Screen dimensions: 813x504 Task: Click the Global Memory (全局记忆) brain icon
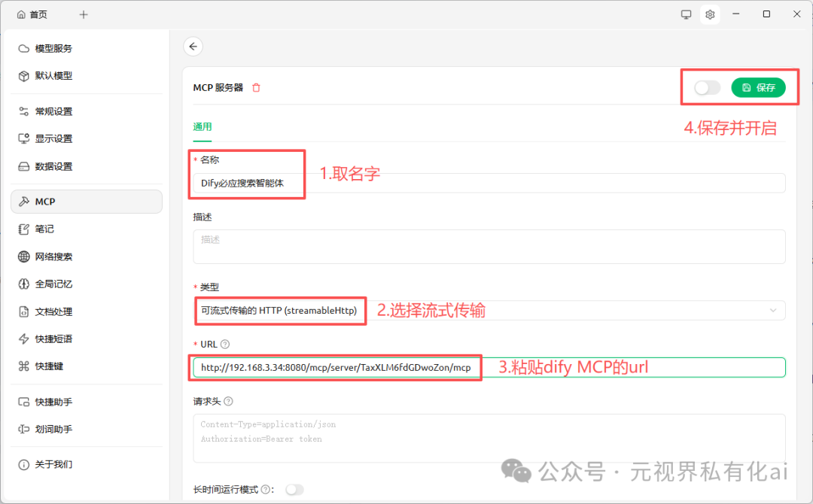point(24,284)
